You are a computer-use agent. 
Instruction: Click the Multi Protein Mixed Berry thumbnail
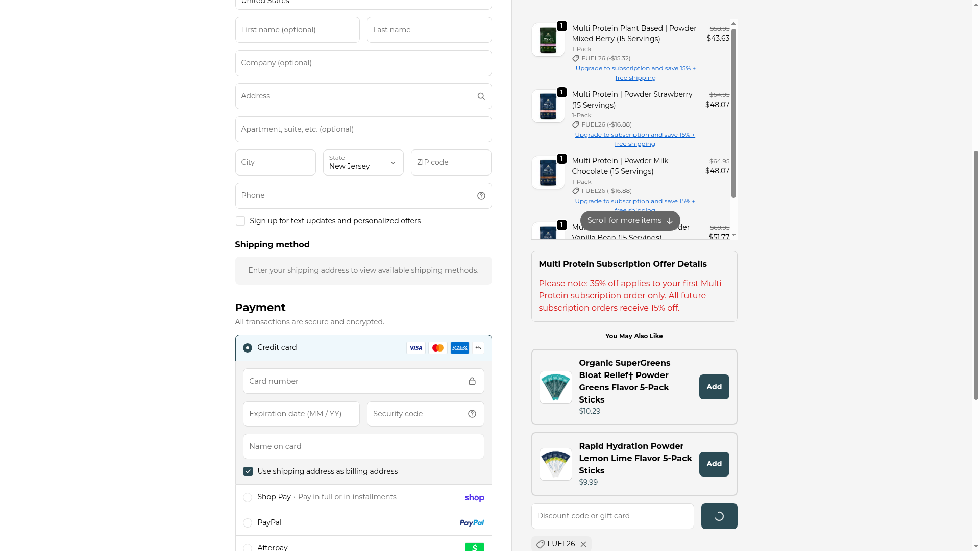[x=548, y=40]
